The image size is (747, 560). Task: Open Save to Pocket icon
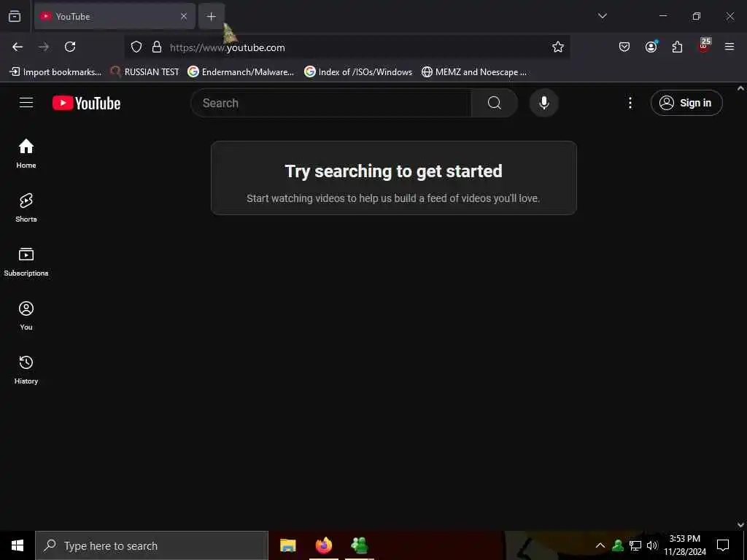(x=624, y=47)
